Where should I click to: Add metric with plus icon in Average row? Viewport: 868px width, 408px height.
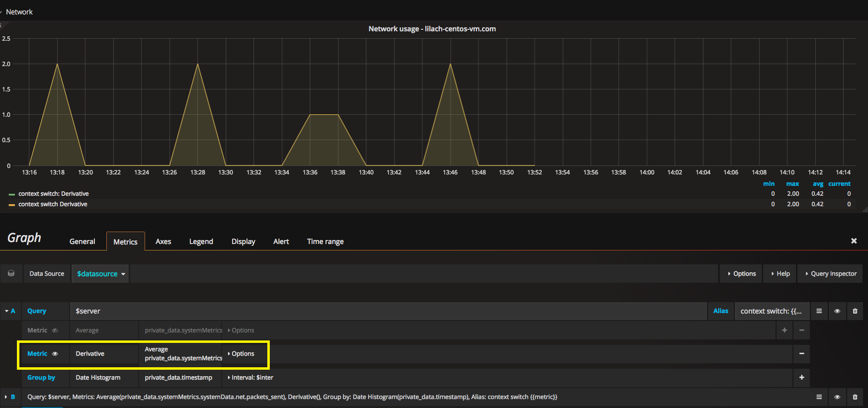[x=785, y=330]
